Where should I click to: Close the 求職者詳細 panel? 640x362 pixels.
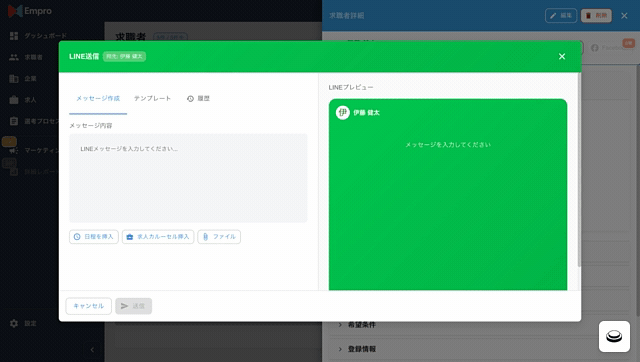pos(624,16)
